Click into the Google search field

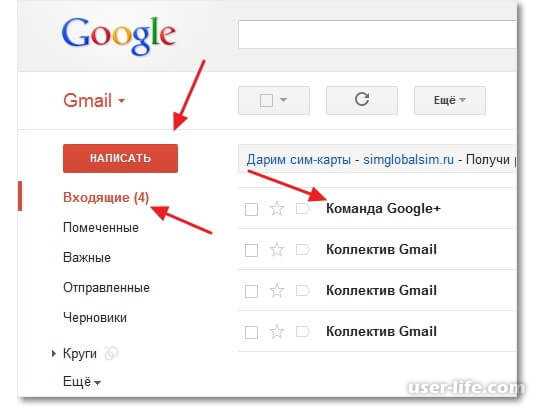tap(377, 34)
